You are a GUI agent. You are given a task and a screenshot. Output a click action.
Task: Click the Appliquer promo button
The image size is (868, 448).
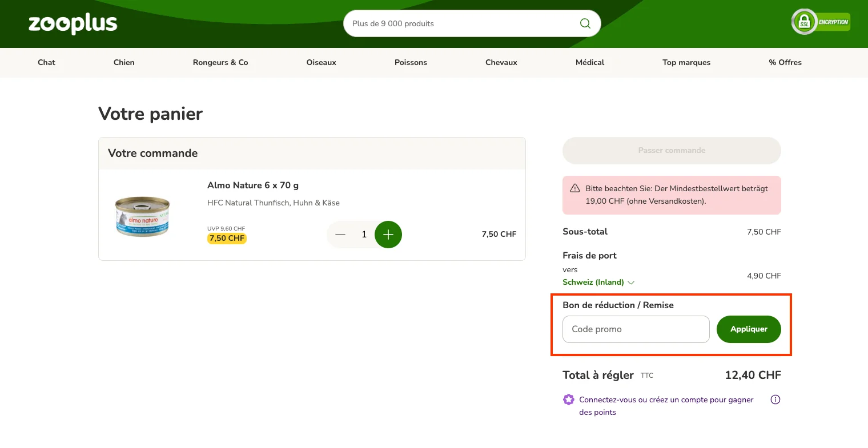click(x=749, y=329)
